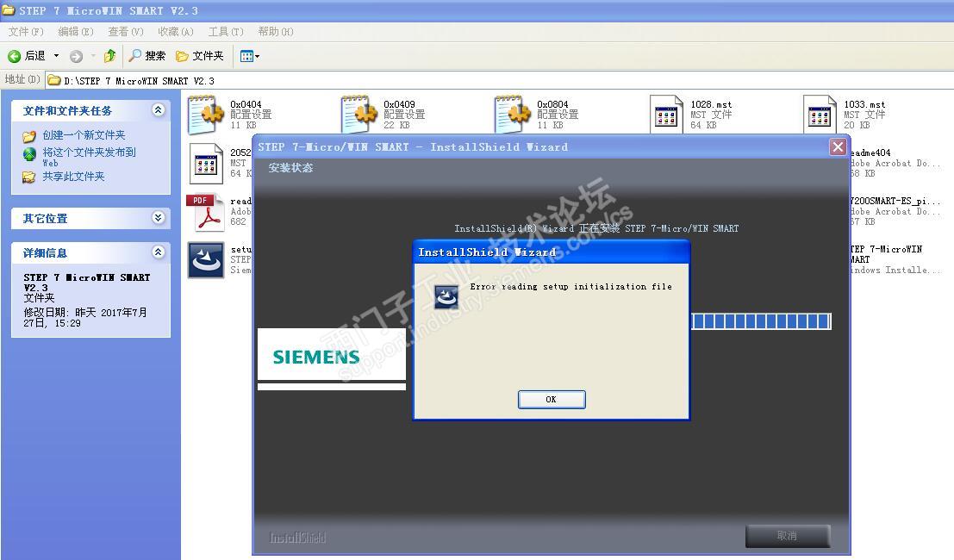Click the 'Error reading setup initialization file' message
The width and height of the screenshot is (954, 560).
click(x=571, y=286)
